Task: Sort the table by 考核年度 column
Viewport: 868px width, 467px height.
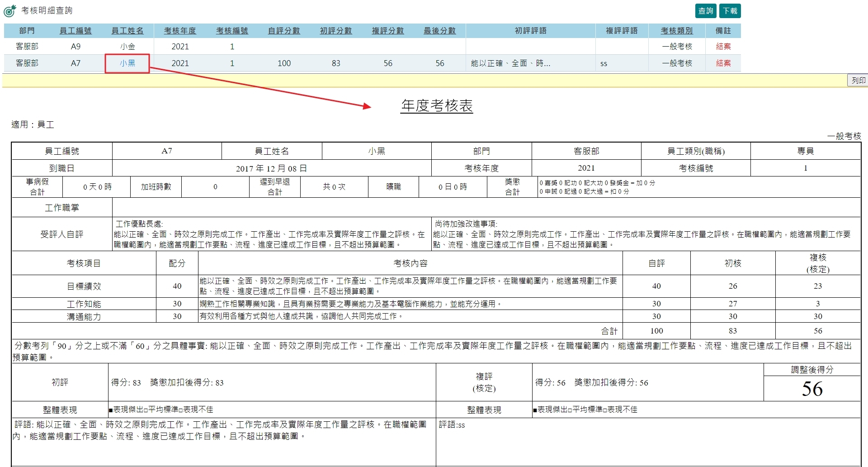Action: pyautogui.click(x=180, y=31)
